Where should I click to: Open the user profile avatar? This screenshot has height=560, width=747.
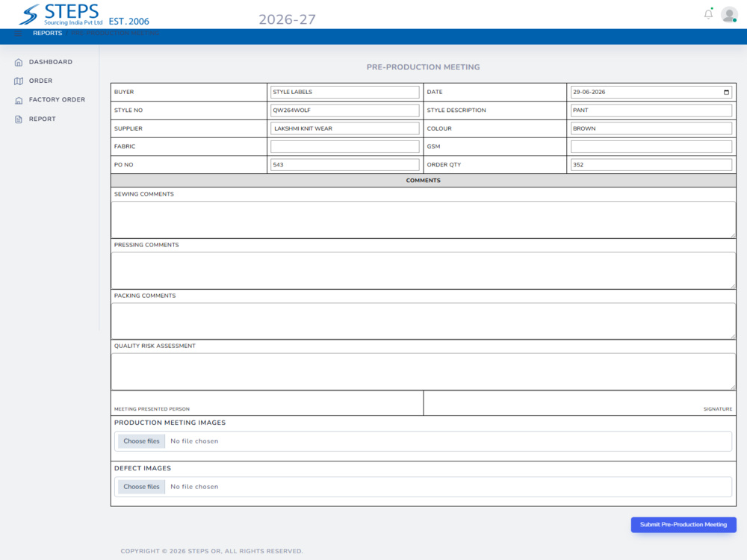click(x=729, y=14)
